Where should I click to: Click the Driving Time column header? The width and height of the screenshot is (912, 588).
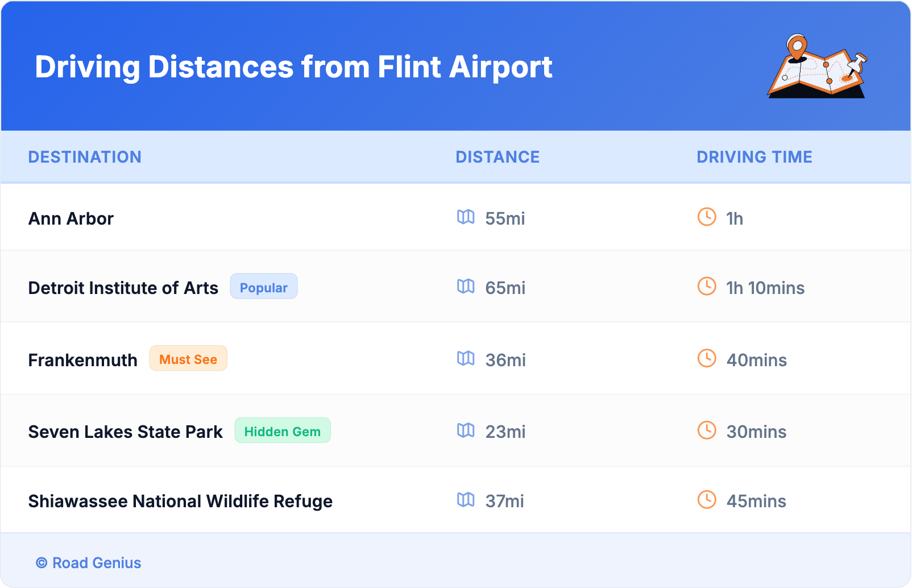pyautogui.click(x=754, y=157)
